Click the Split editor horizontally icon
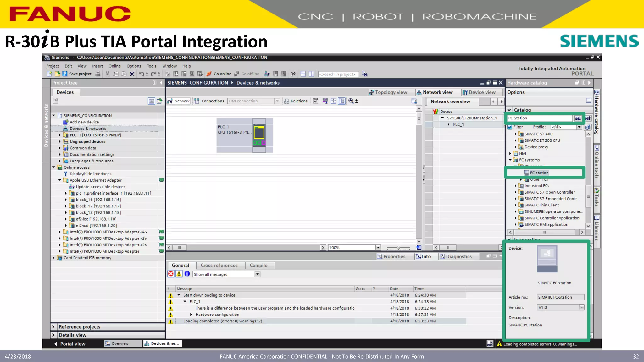644x362 pixels. tap(303, 74)
